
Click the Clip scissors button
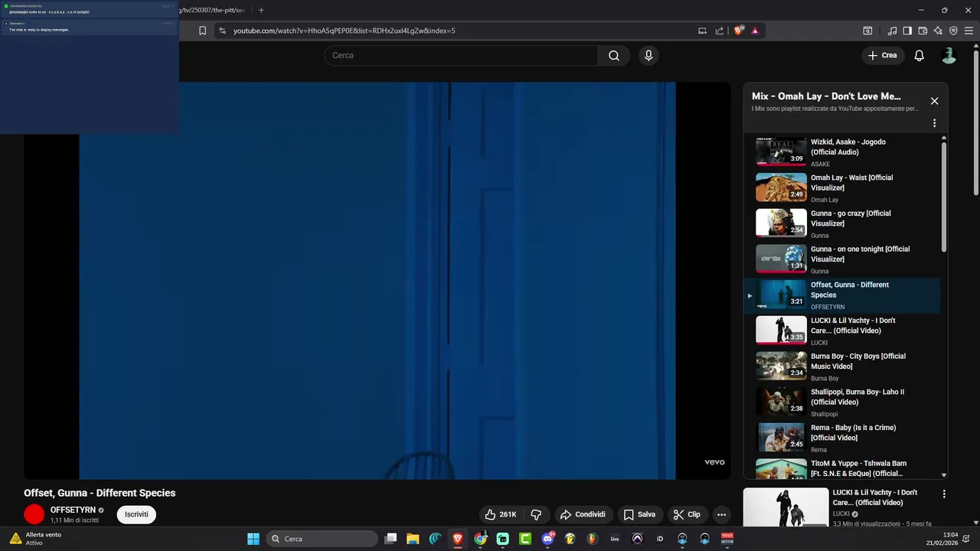(x=687, y=514)
